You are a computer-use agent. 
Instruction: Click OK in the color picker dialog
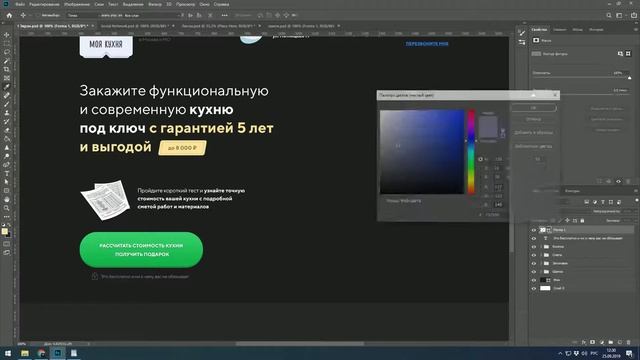[x=533, y=108]
